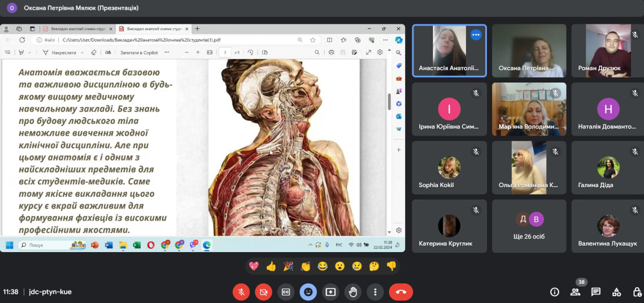Open meeting details info icon

[555, 292]
